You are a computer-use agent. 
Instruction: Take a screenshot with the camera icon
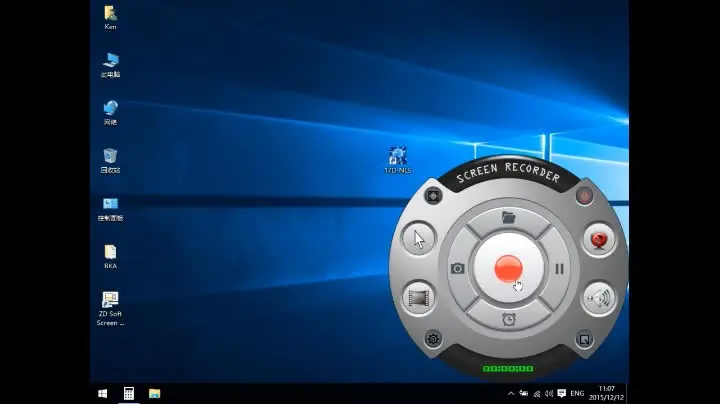[457, 269]
